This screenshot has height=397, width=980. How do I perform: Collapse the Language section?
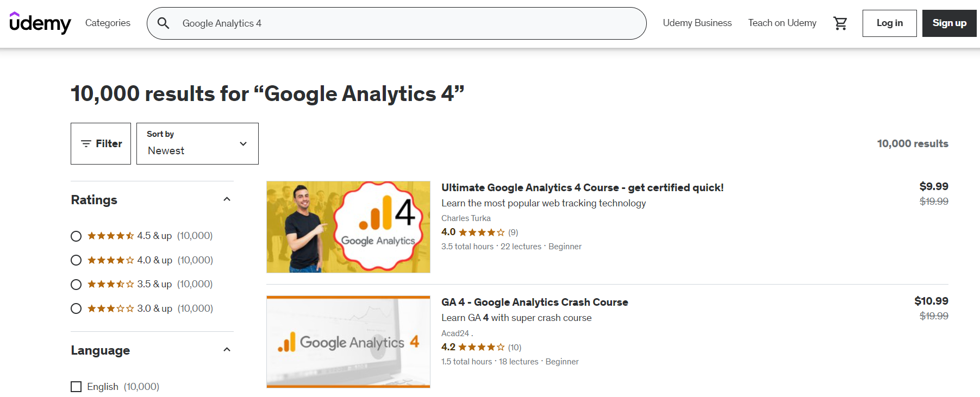point(227,350)
